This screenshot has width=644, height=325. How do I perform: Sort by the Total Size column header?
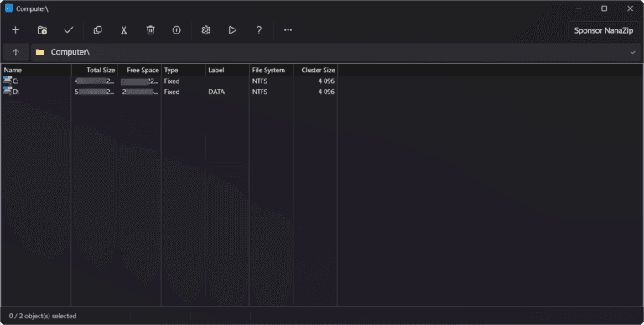(x=95, y=70)
